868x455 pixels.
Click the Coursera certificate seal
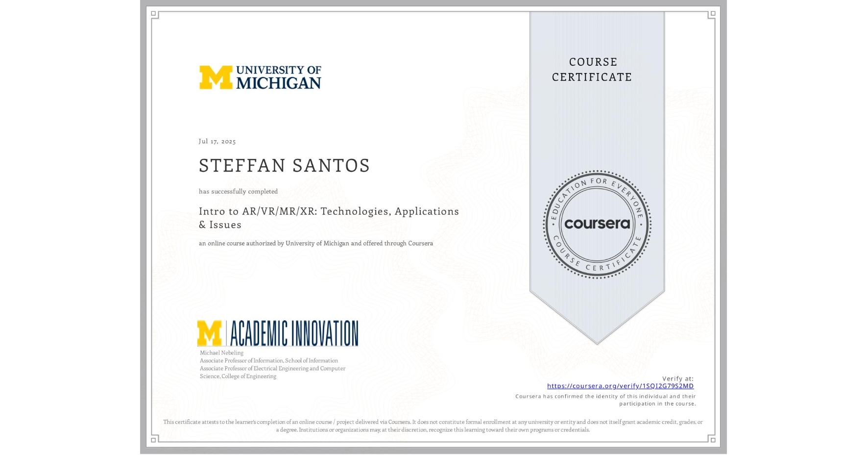point(597,224)
